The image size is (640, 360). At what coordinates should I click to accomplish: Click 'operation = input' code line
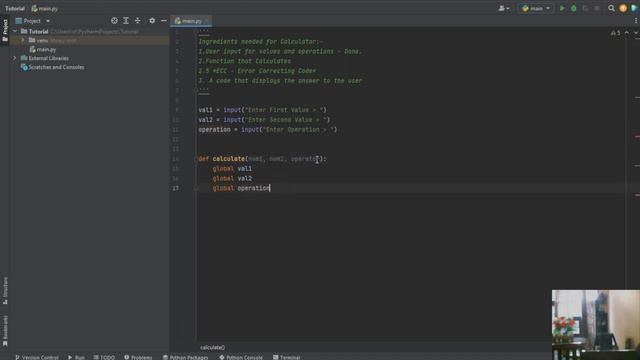pyautogui.click(x=268, y=129)
